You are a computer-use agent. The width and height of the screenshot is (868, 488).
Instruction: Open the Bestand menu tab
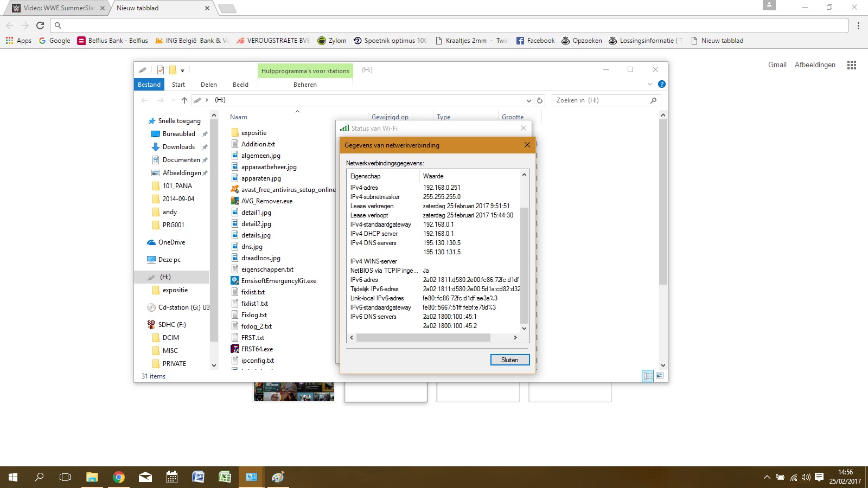click(x=149, y=85)
